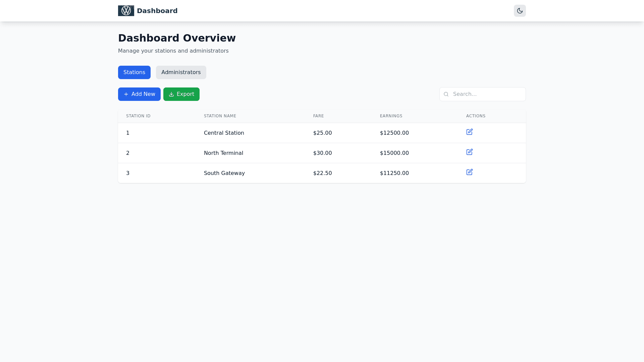The height and width of the screenshot is (362, 644).
Task: Click the Station ID column header
Action: [138, 116]
